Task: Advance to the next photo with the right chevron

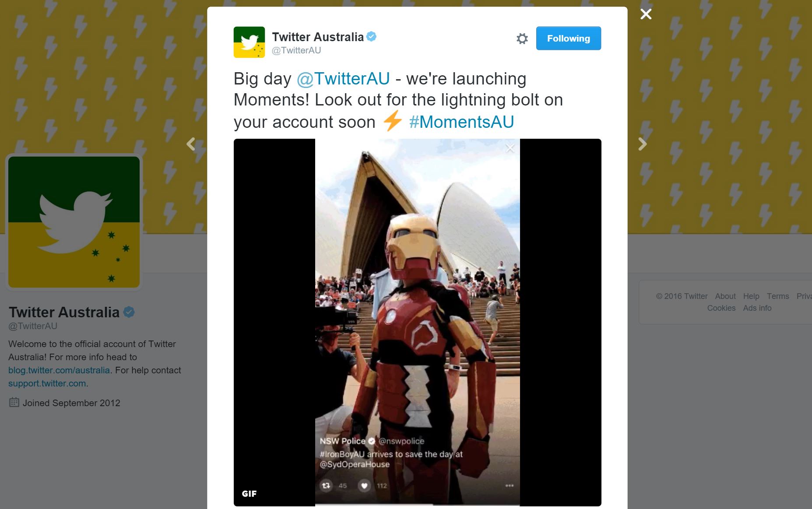Action: pyautogui.click(x=642, y=144)
